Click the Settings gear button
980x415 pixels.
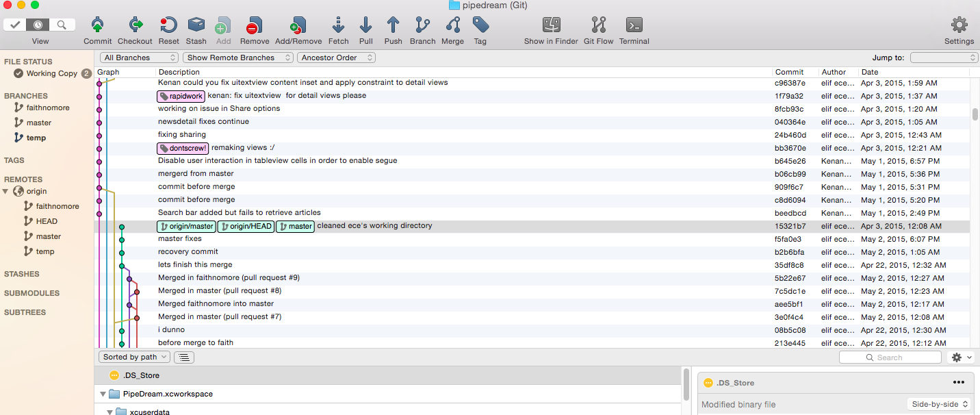tap(959, 26)
